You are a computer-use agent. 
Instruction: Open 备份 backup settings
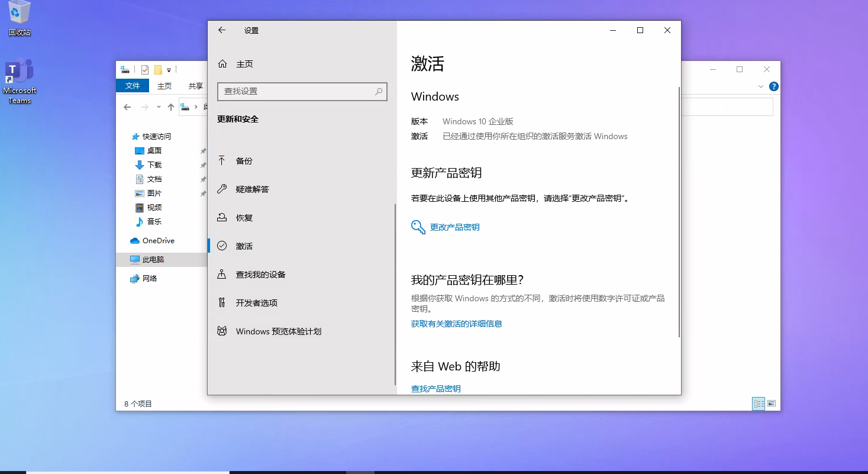click(x=302, y=161)
